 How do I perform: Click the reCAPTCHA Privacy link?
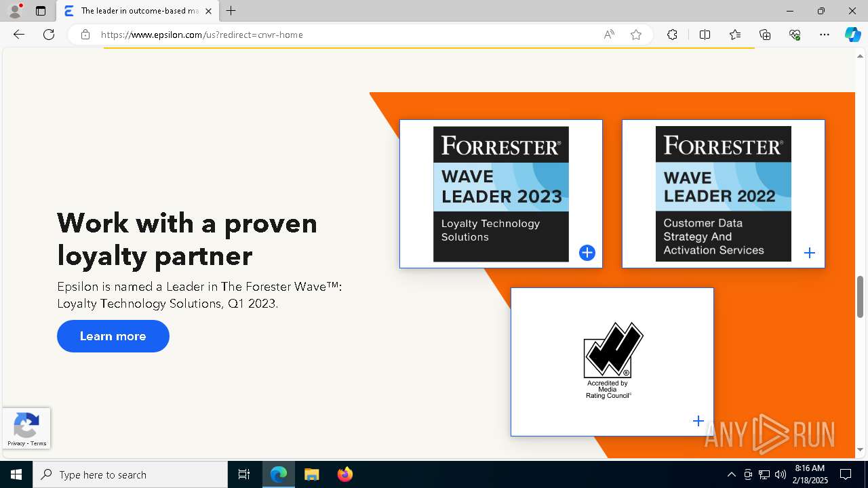coord(16,443)
